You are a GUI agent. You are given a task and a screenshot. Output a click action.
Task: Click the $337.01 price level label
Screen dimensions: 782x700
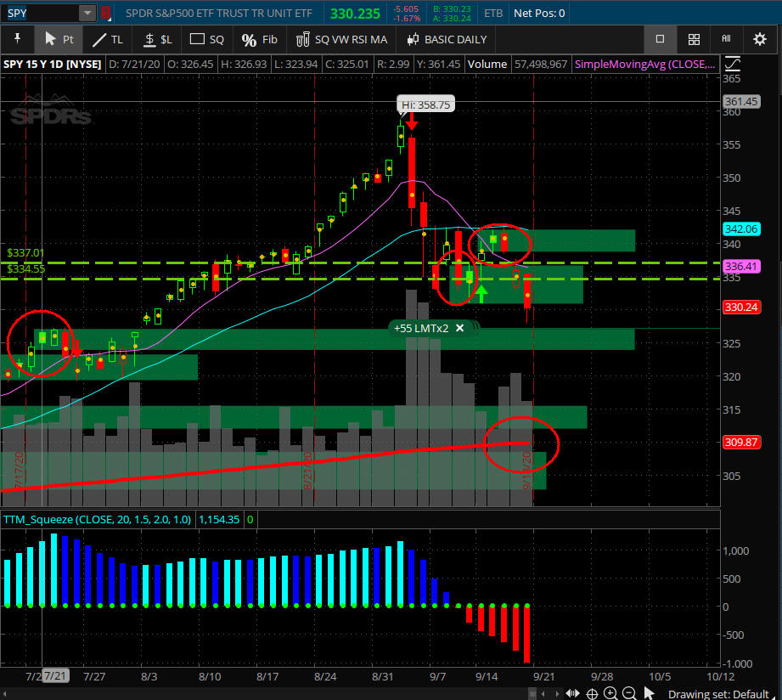point(25,253)
